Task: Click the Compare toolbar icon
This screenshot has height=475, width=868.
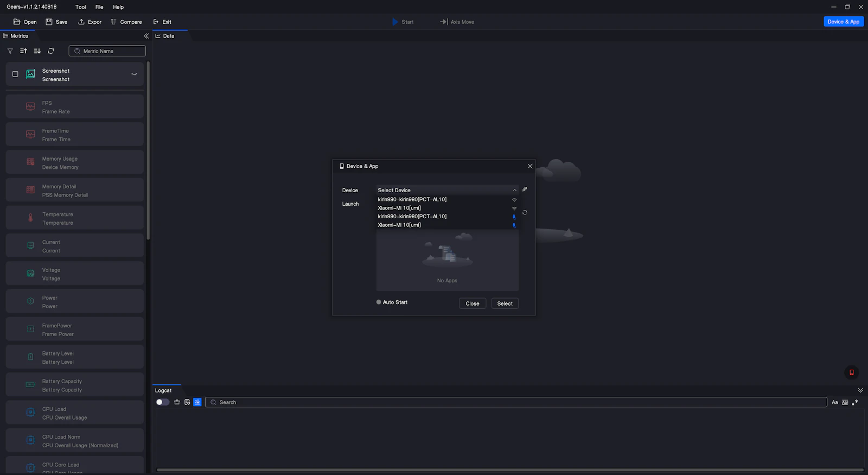Action: (113, 22)
